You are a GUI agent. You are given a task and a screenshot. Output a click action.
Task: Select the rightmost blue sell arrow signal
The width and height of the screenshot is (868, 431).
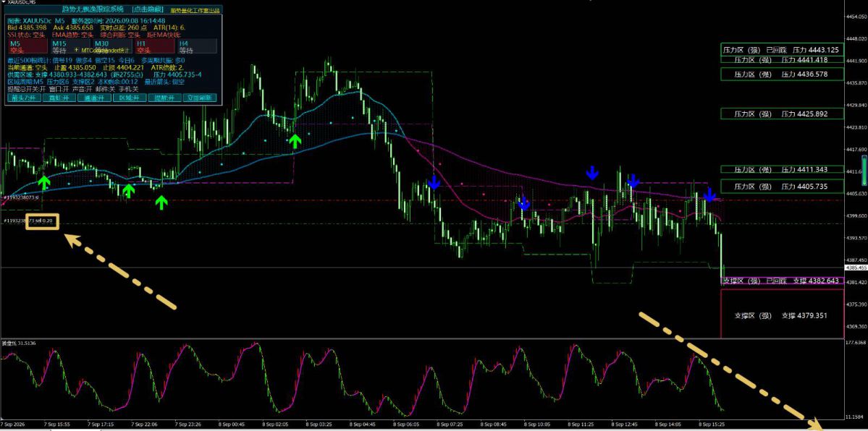coord(709,195)
